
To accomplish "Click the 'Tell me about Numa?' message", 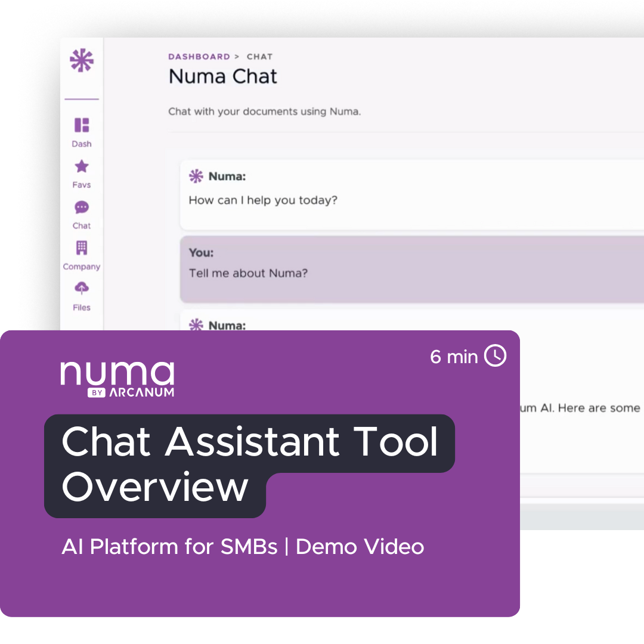I will click(x=248, y=273).
